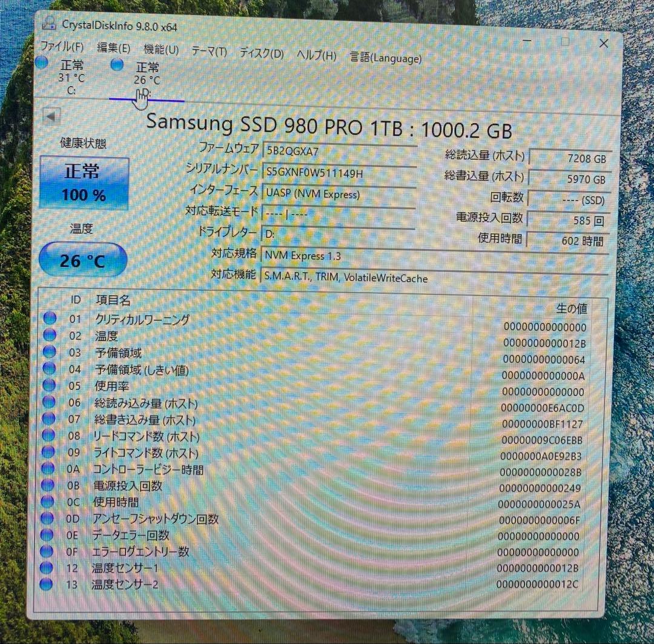
Task: Click the drive letter field D:
Action: pyautogui.click(x=337, y=233)
